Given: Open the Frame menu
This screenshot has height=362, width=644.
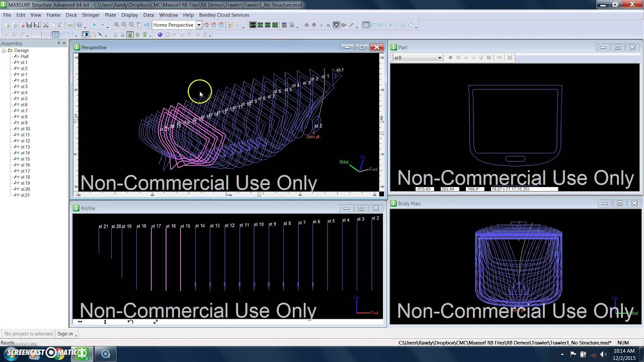Looking at the screenshot, I should pos(53,15).
